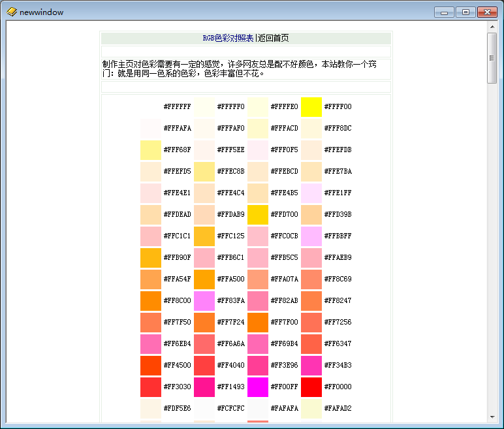Select the dark orange #FF8C00 swatch
The image size is (504, 429).
click(151, 301)
